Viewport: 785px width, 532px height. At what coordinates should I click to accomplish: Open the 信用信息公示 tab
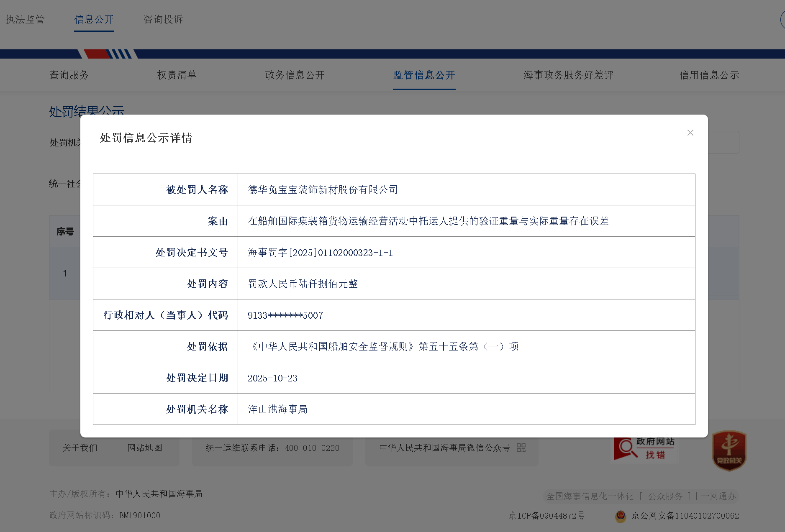tap(709, 75)
